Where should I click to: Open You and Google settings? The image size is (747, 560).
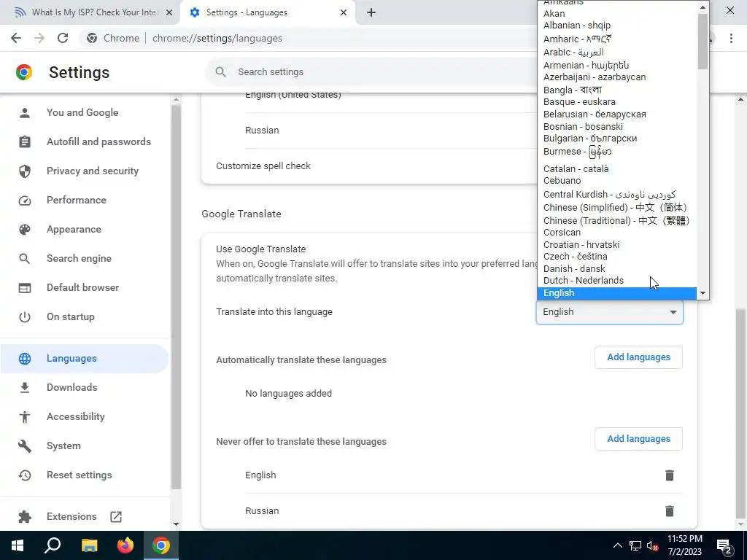click(82, 112)
